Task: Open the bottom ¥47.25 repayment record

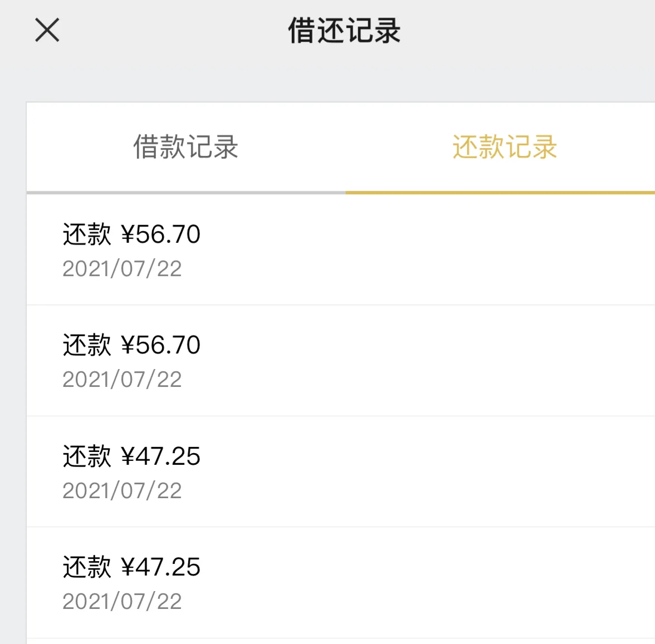Action: pos(340,583)
